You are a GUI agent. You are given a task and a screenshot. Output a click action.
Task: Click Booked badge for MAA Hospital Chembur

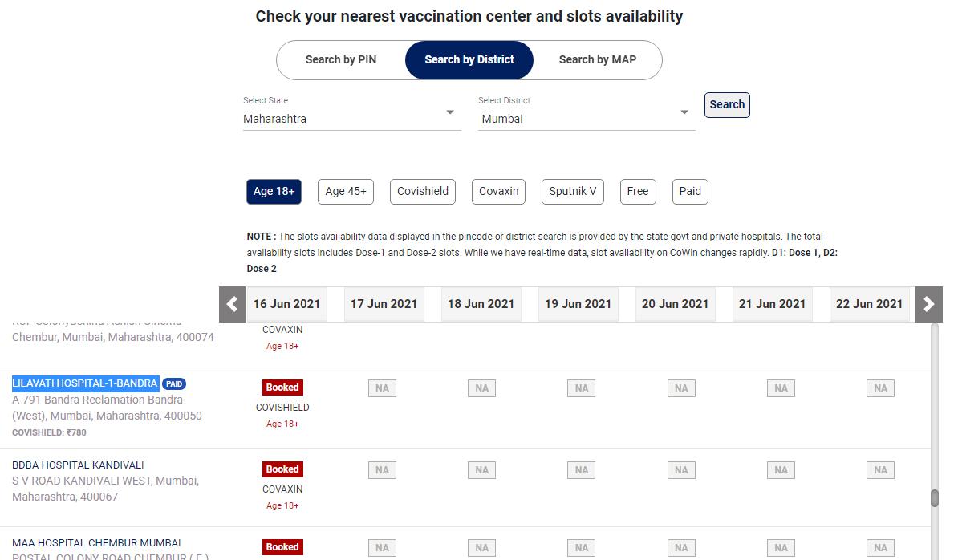coord(282,547)
